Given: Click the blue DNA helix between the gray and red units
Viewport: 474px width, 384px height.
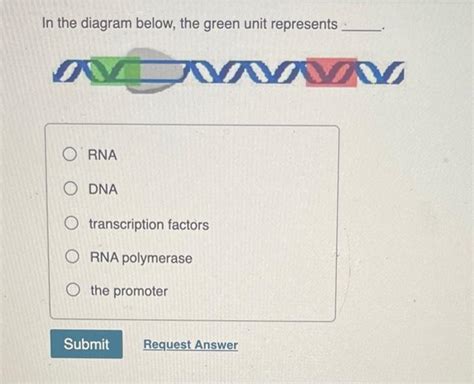Looking at the screenshot, I should click(x=245, y=71).
